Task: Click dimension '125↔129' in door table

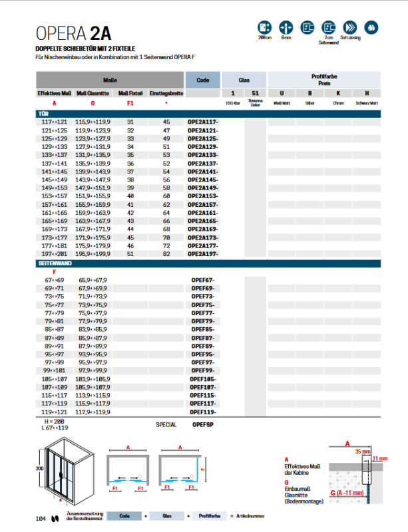Action: [55, 139]
